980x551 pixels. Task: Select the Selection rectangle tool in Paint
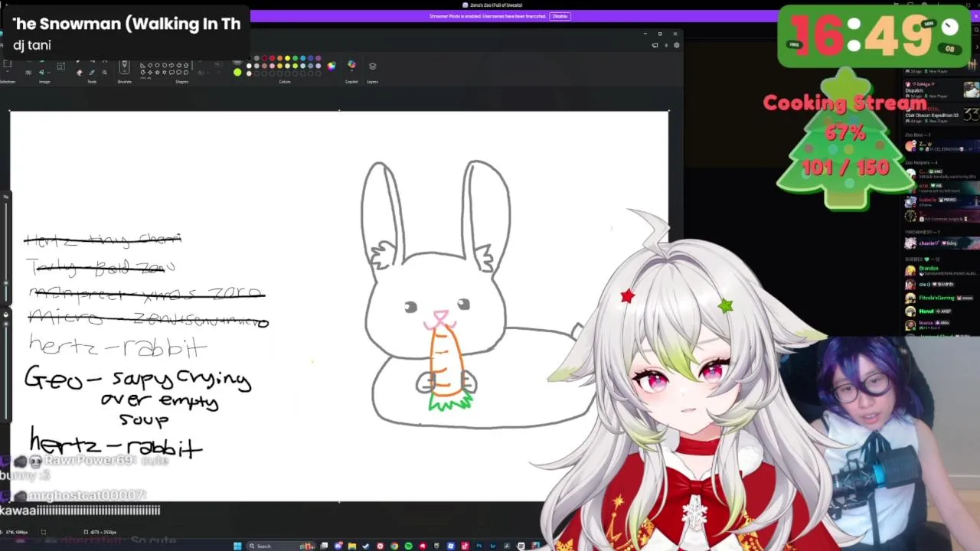coord(7,64)
